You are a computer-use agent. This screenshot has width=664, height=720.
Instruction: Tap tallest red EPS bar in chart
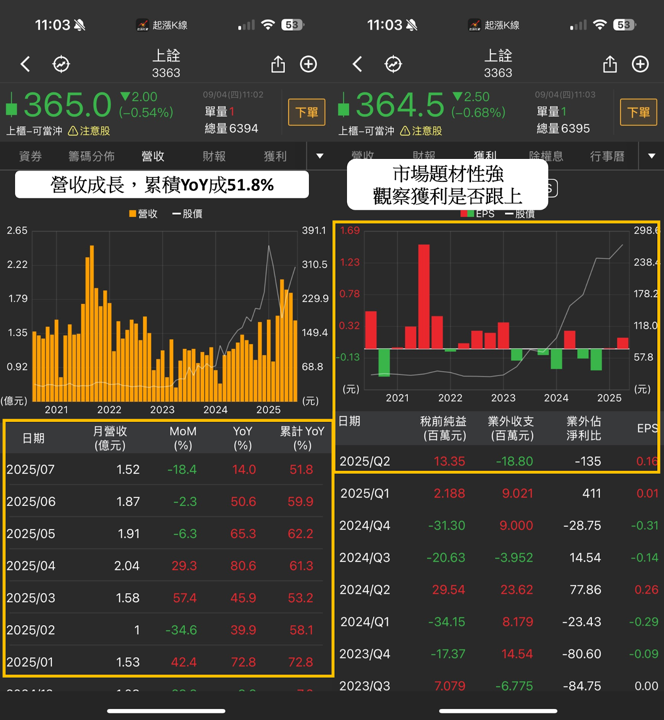(x=424, y=296)
